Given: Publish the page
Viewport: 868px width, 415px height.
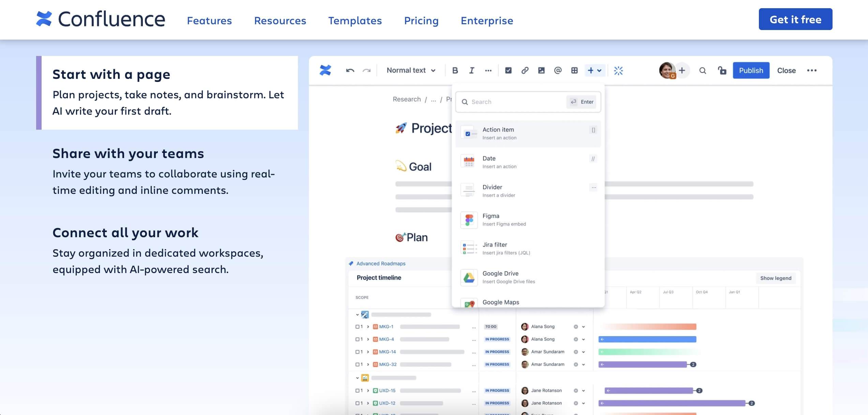Looking at the screenshot, I should pyautogui.click(x=751, y=70).
